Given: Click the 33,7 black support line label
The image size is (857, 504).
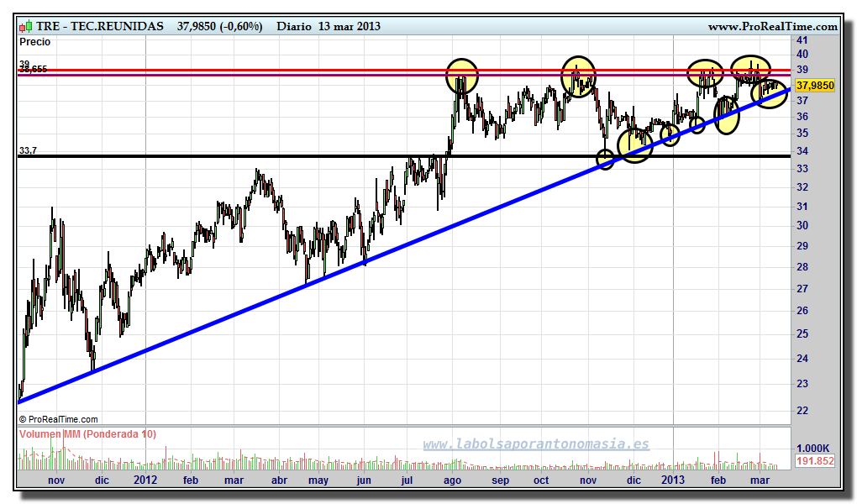Looking at the screenshot, I should pos(28,150).
